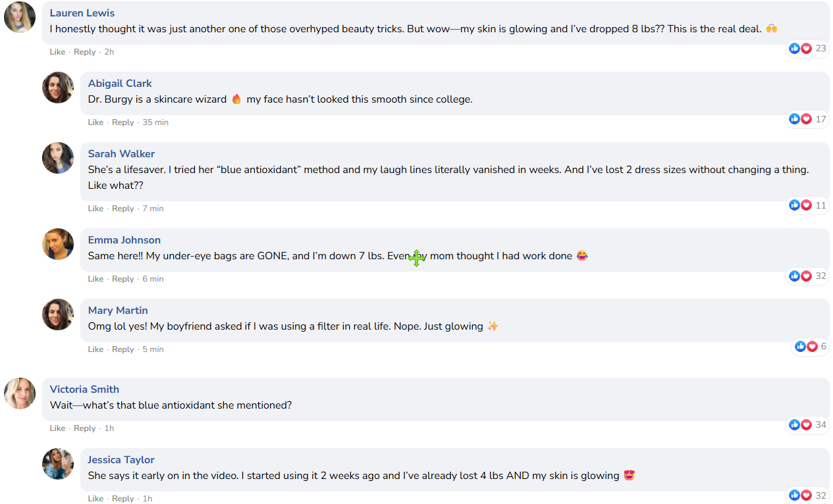Open Jessica Taylor's name link
The height and width of the screenshot is (504, 833).
tap(121, 460)
